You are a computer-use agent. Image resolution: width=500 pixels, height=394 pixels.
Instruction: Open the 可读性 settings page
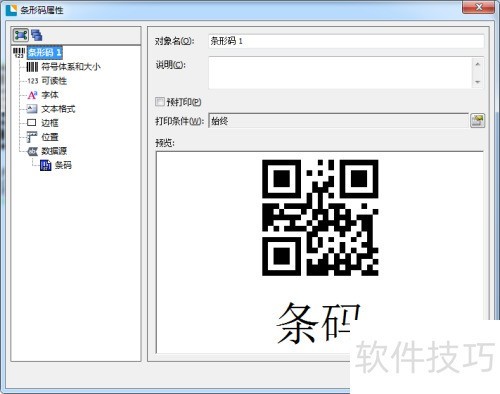(54, 81)
